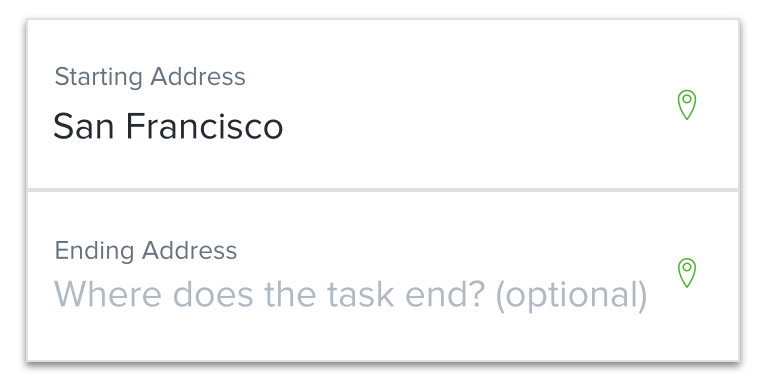
Task: Place cursor after "San Francisco" text
Action: (285, 126)
